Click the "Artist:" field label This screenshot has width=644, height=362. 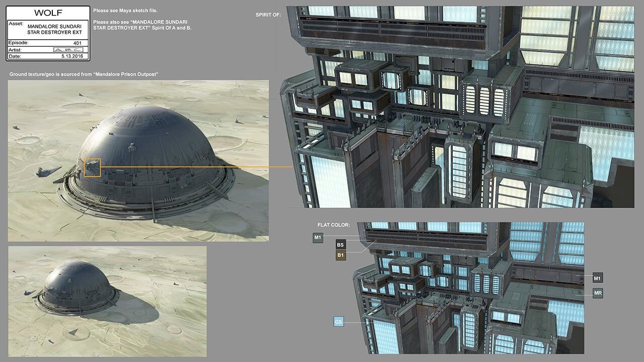click(16, 50)
